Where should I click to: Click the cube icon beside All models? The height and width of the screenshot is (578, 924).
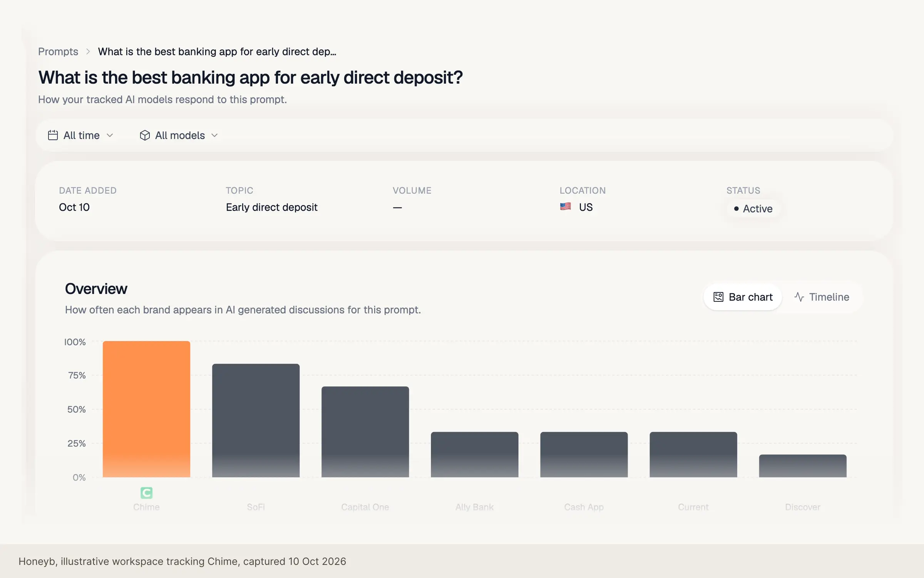[145, 135]
